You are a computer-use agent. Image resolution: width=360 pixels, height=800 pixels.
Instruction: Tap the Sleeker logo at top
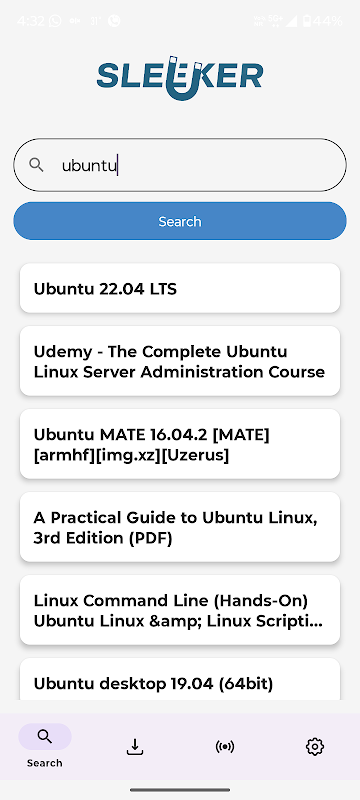click(180, 78)
